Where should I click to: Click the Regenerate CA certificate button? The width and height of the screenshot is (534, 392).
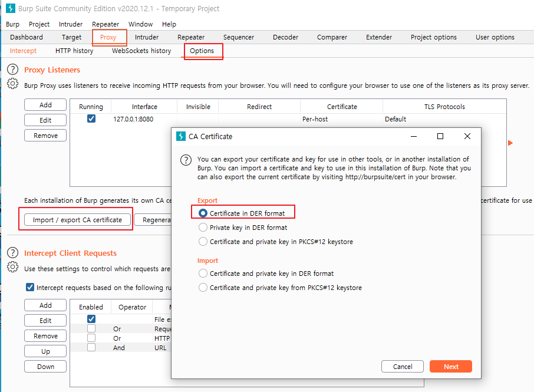(153, 220)
